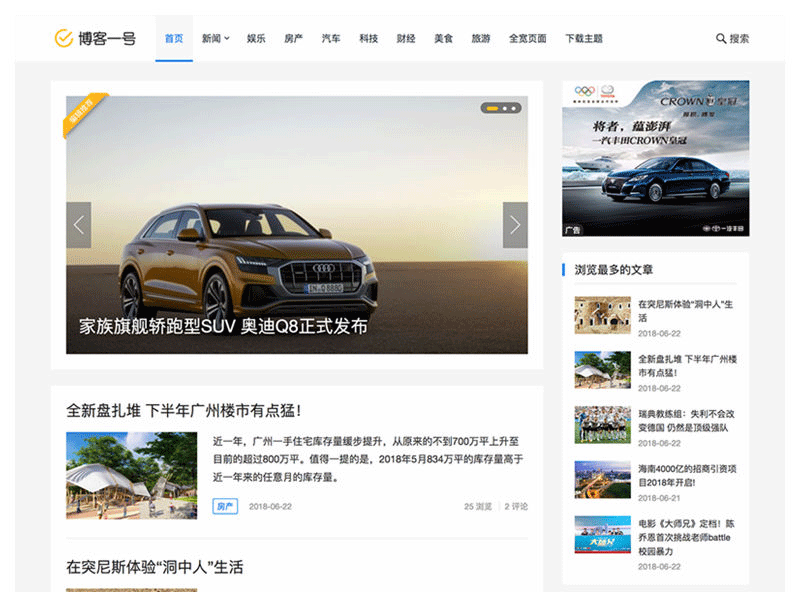The width and height of the screenshot is (800, 594).
Task: Select the first carousel indicator dot
Action: point(492,108)
